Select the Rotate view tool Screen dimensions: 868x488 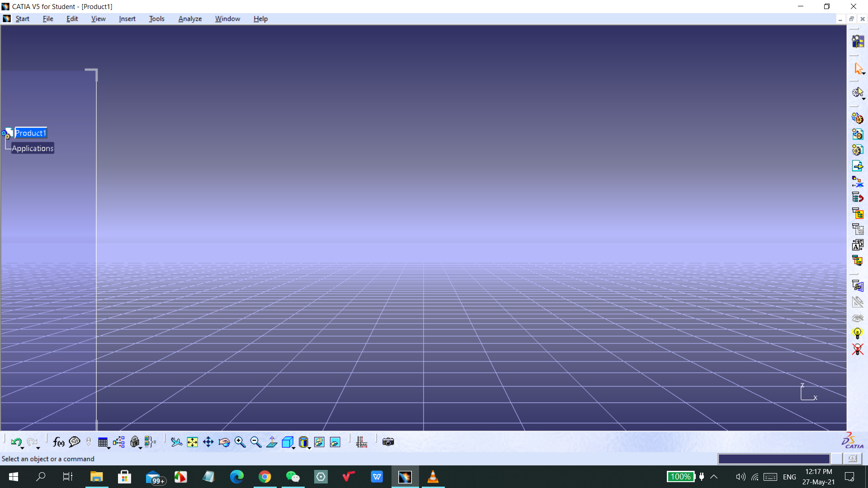click(x=224, y=442)
